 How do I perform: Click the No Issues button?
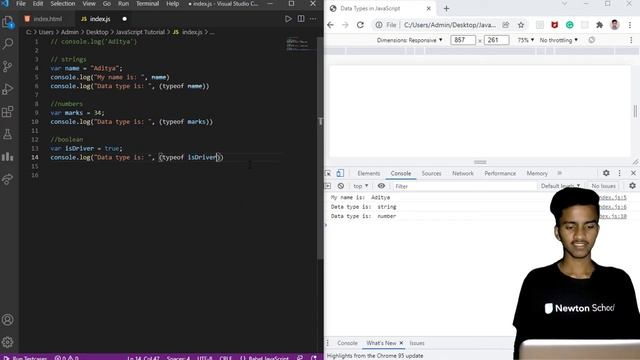[x=603, y=186]
